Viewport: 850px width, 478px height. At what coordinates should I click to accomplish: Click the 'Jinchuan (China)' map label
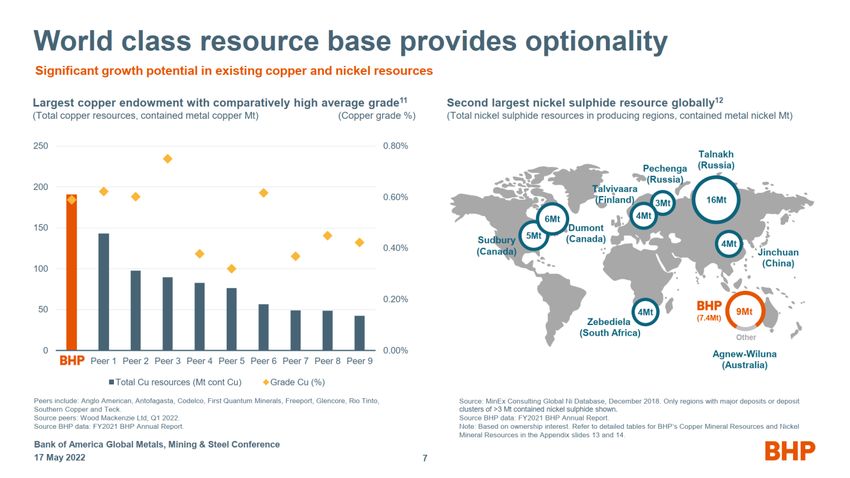pos(778,258)
